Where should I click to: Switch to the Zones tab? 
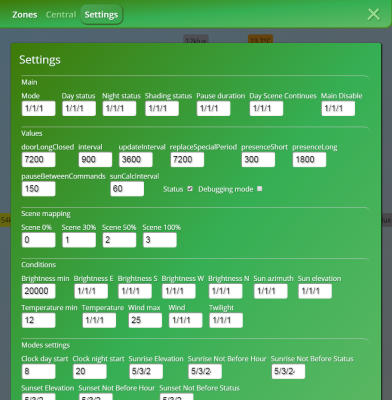tap(25, 15)
